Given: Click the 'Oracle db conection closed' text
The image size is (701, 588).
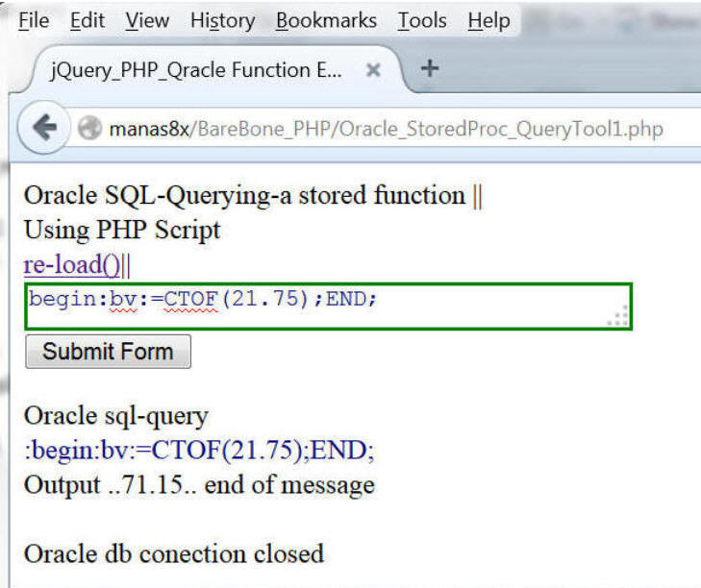Looking at the screenshot, I should point(174,554).
